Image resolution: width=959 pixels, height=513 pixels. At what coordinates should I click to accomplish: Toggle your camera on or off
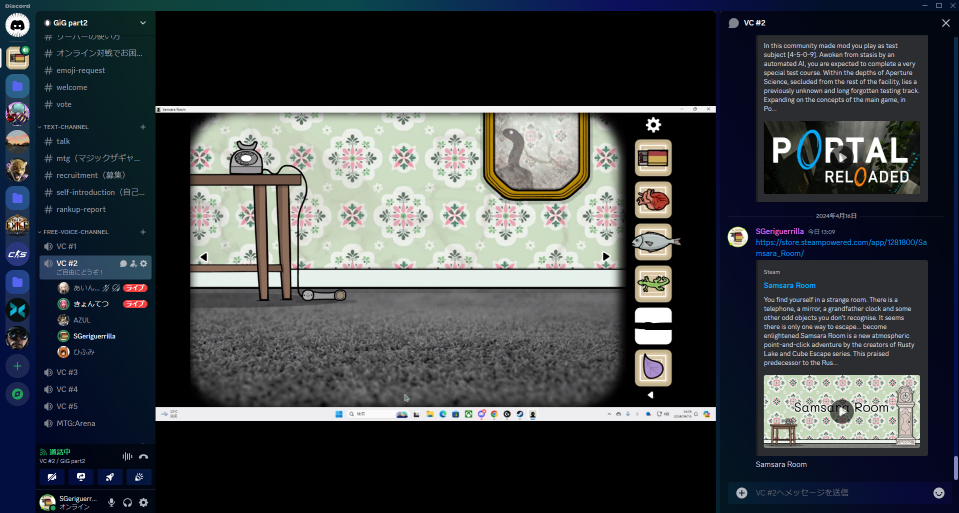point(52,477)
